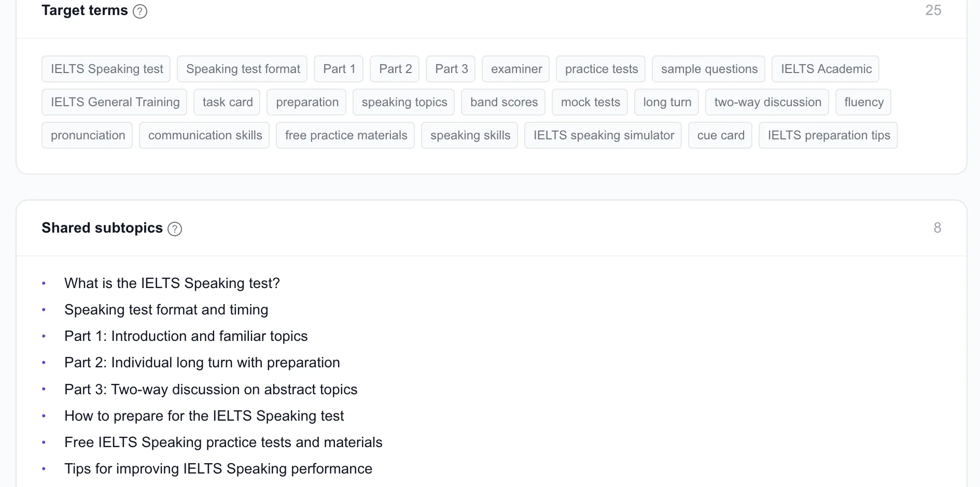Click the 'Shared subtopics' heading
The width and height of the screenshot is (980, 487).
tap(102, 228)
